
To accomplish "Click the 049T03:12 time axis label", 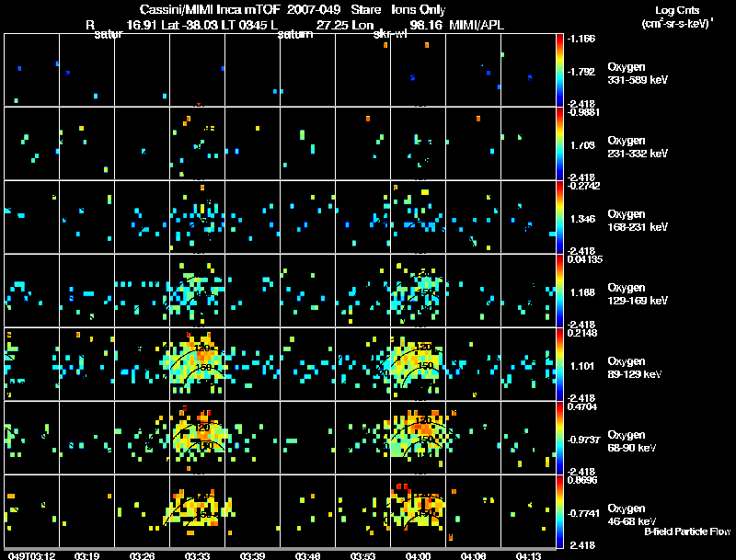I will point(31,555).
